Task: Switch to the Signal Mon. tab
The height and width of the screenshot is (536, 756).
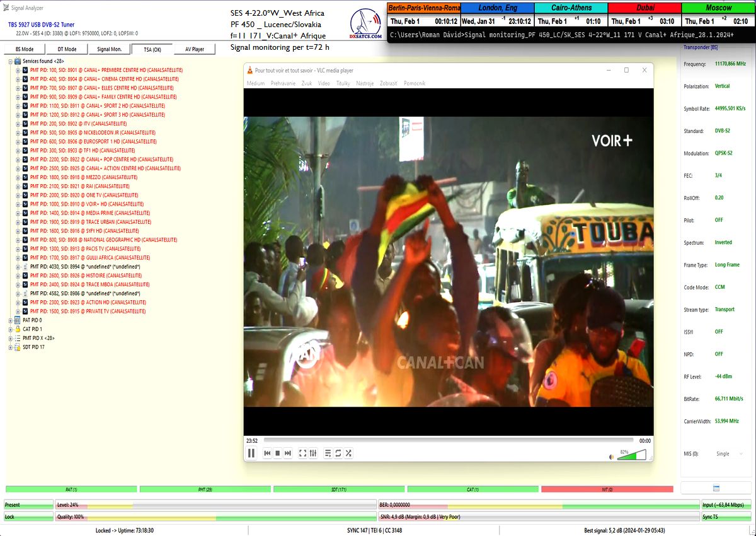Action: click(x=109, y=49)
